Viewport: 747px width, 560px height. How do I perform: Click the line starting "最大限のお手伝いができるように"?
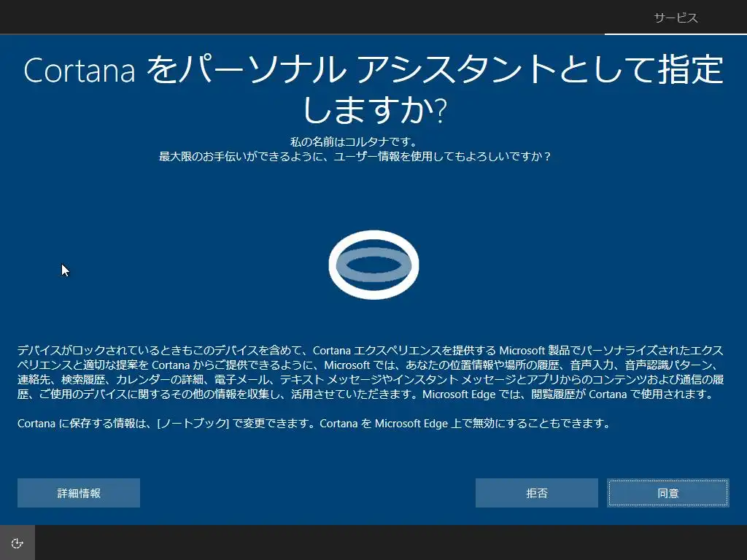[355, 156]
